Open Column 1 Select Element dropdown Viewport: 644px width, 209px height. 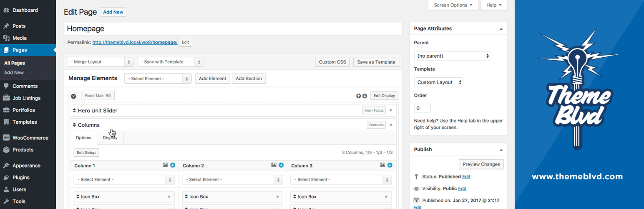[124, 180]
